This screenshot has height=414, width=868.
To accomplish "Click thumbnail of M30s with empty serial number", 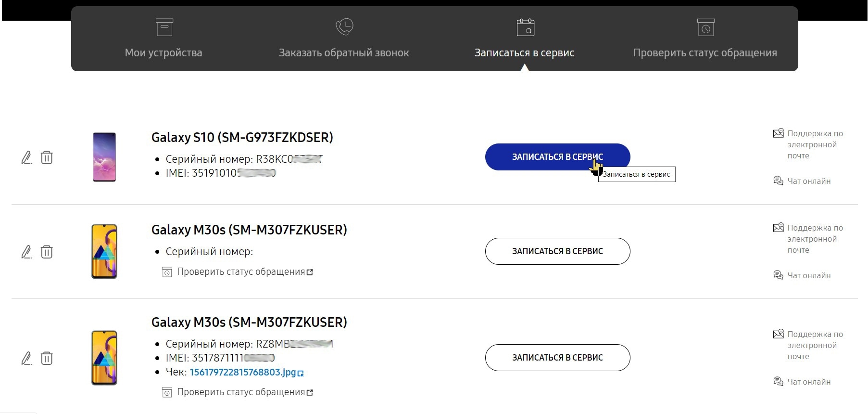I will pyautogui.click(x=104, y=251).
